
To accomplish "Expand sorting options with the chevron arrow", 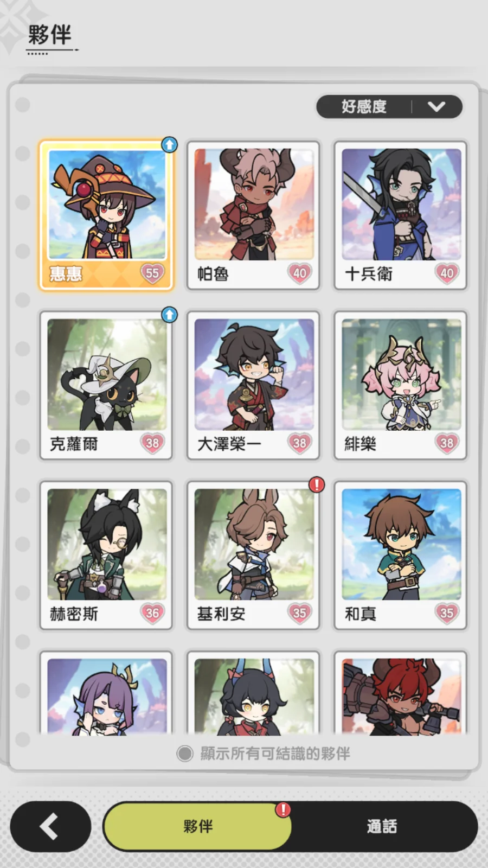I will (436, 106).
